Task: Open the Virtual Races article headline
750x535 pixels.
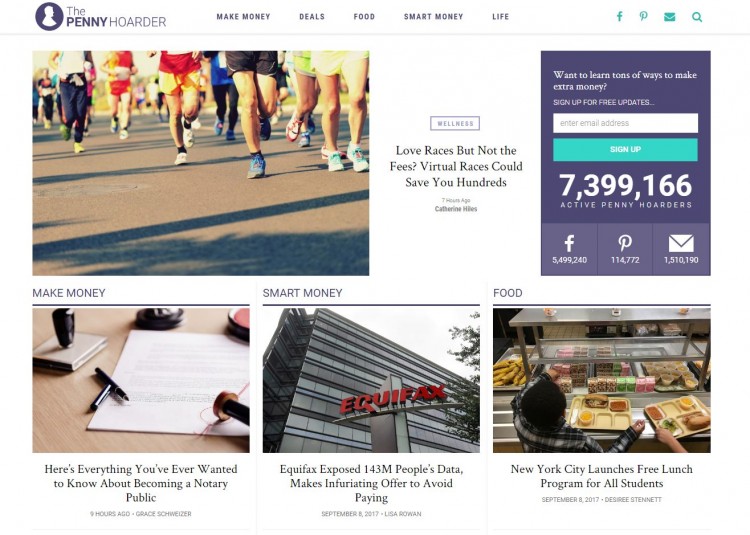Action: pos(456,166)
